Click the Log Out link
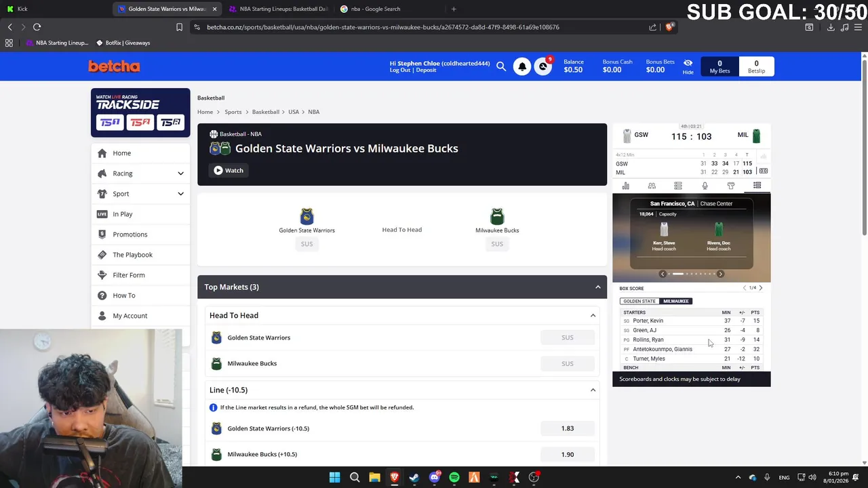 (400, 70)
